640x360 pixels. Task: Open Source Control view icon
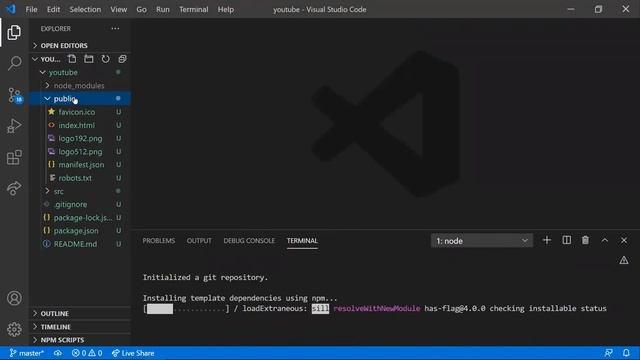pyautogui.click(x=15, y=95)
